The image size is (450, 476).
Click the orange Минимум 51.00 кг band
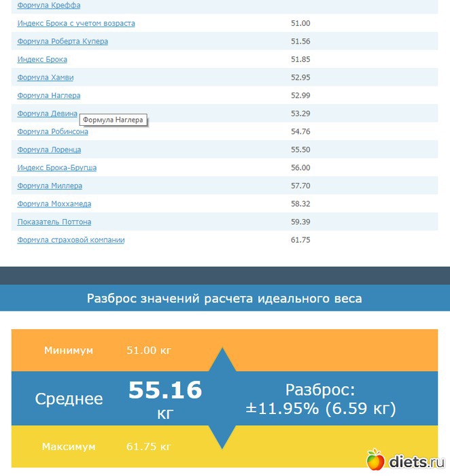click(x=109, y=351)
